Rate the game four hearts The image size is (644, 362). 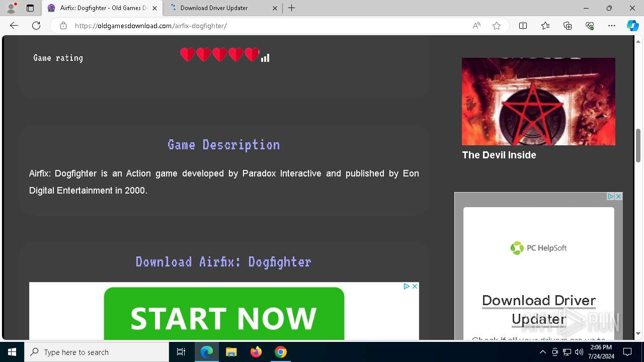pyautogui.click(x=236, y=55)
